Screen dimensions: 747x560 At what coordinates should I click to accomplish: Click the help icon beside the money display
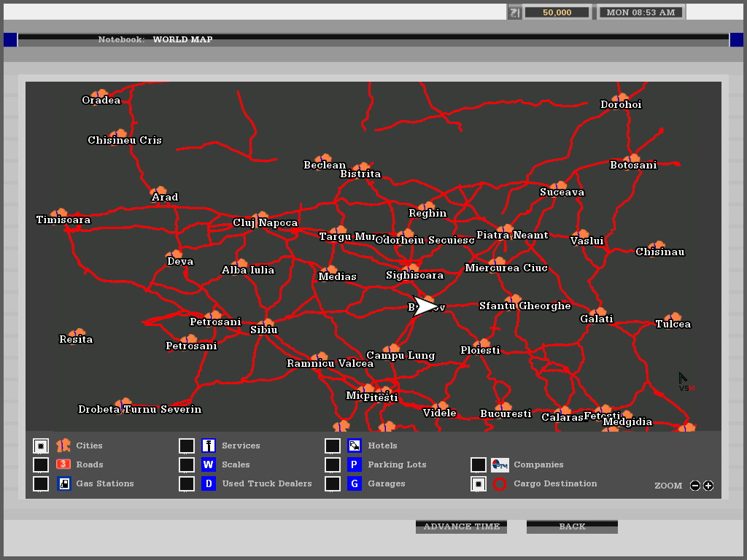coord(514,12)
